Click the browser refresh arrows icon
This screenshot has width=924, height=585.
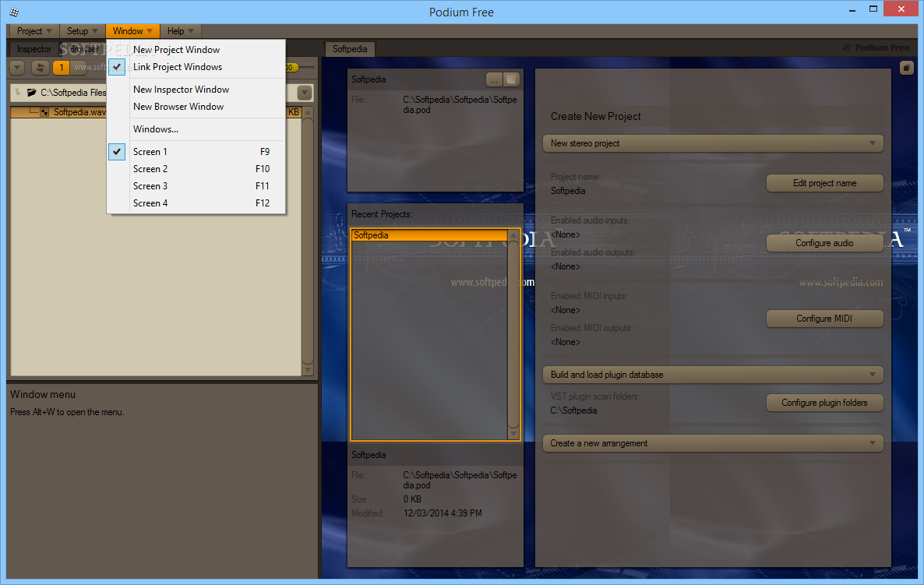pyautogui.click(x=40, y=68)
